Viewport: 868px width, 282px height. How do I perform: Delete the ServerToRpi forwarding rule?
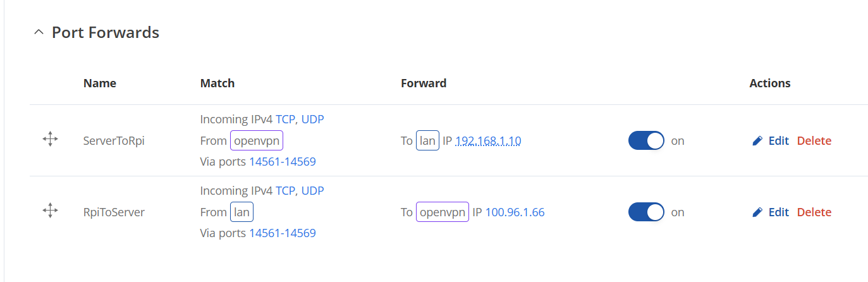814,141
